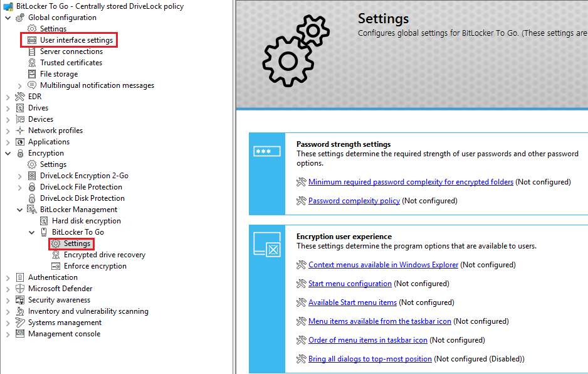Collapse the BitLocker To Go subnode
The width and height of the screenshot is (588, 374).
(x=32, y=232)
